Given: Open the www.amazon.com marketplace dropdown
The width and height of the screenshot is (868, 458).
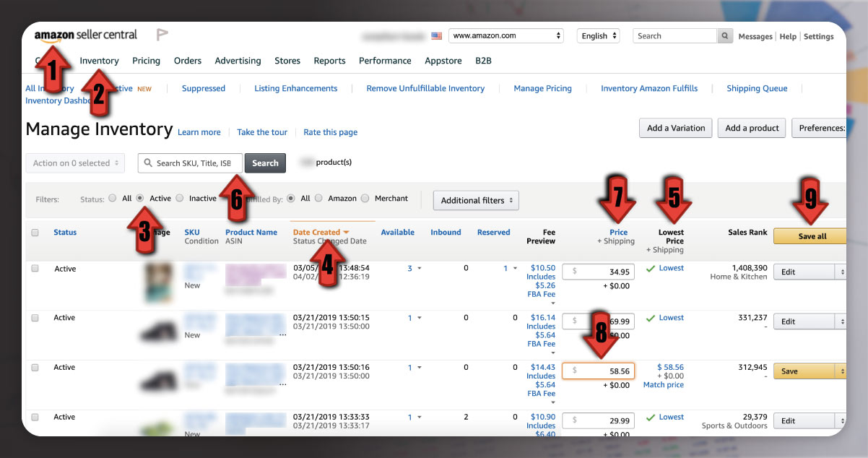Looking at the screenshot, I should click(506, 35).
